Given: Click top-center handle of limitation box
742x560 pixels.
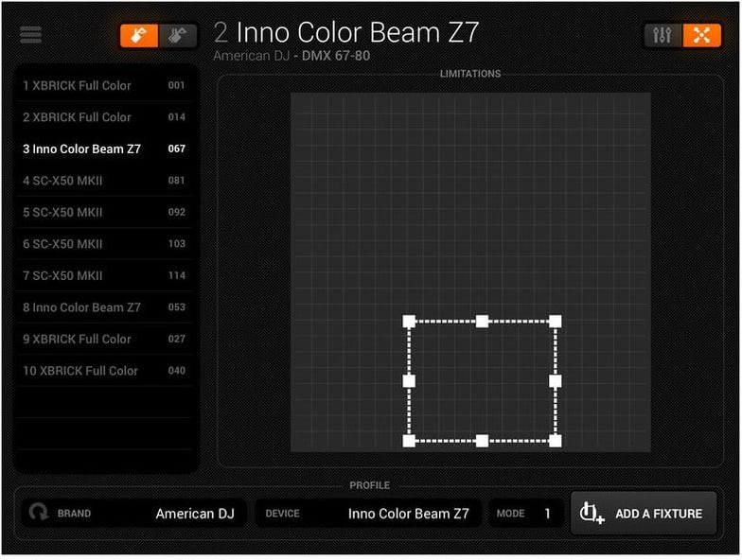Looking at the screenshot, I should pyautogui.click(x=483, y=322).
